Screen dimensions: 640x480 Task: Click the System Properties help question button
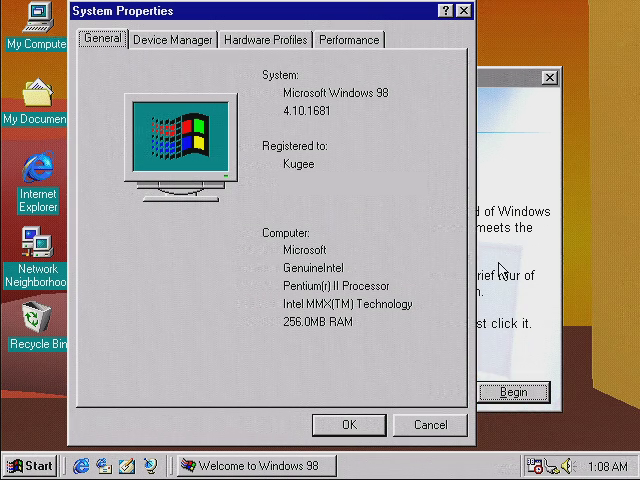445,11
